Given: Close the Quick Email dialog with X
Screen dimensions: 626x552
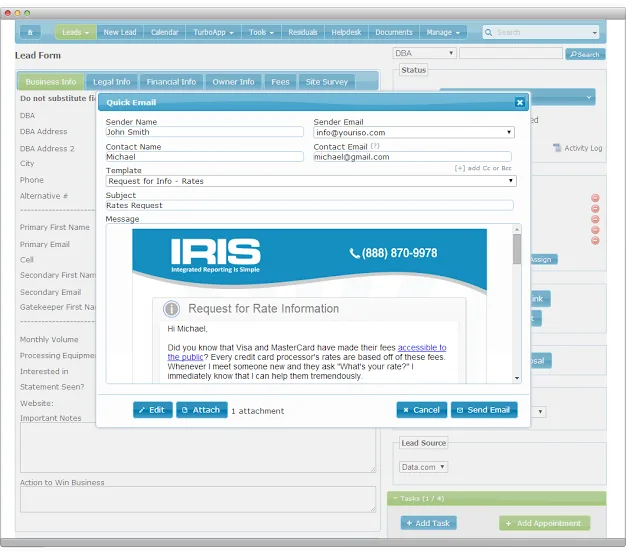Looking at the screenshot, I should click(x=519, y=103).
